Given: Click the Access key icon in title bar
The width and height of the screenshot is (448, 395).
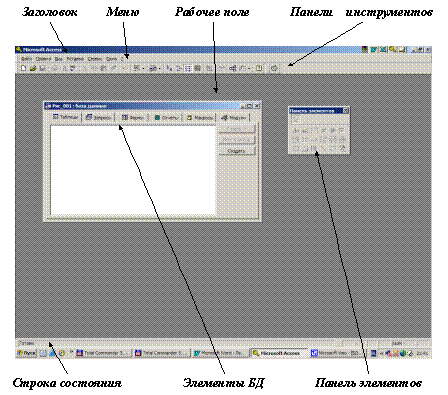Looking at the screenshot, I should pyautogui.click(x=19, y=50).
